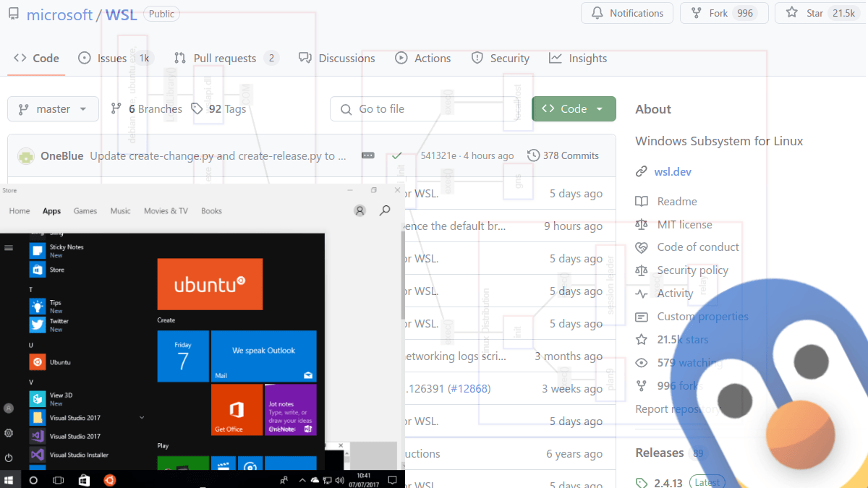Fork the WSL repository
The width and height of the screenshot is (868, 488).
724,13
